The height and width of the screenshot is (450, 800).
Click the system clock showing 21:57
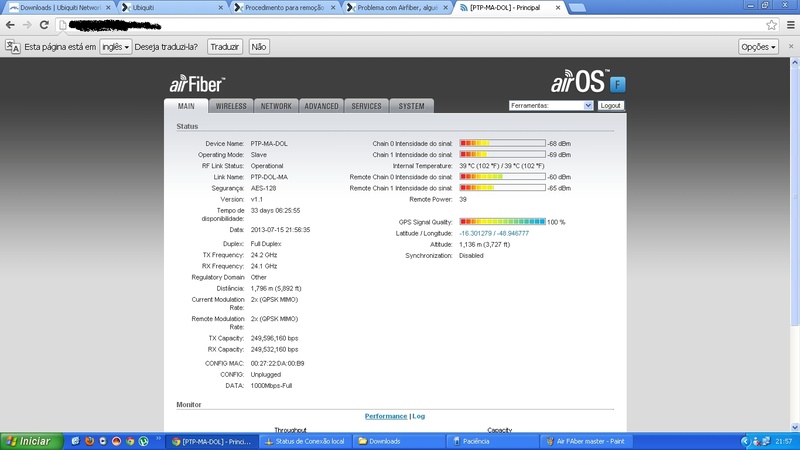783,441
